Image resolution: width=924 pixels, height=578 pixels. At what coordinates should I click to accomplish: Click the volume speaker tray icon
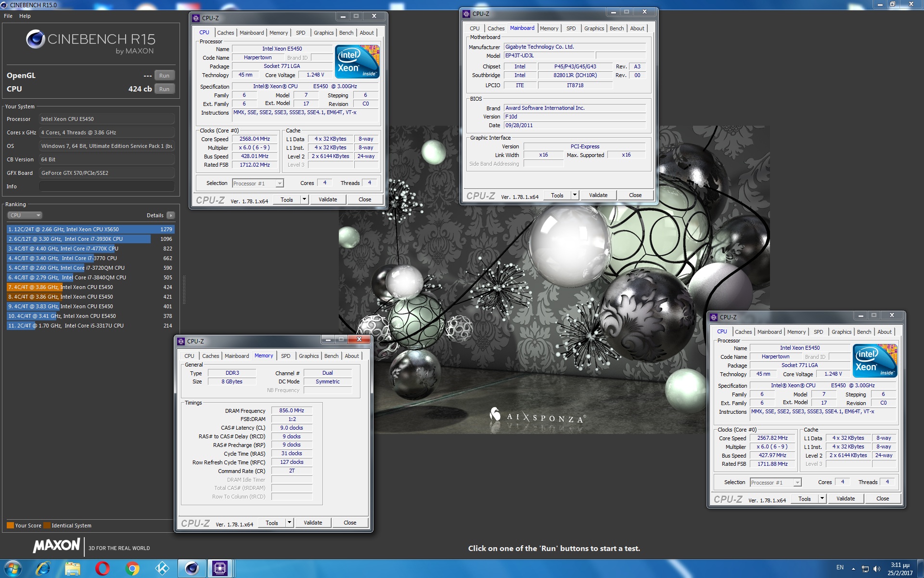pyautogui.click(x=877, y=569)
